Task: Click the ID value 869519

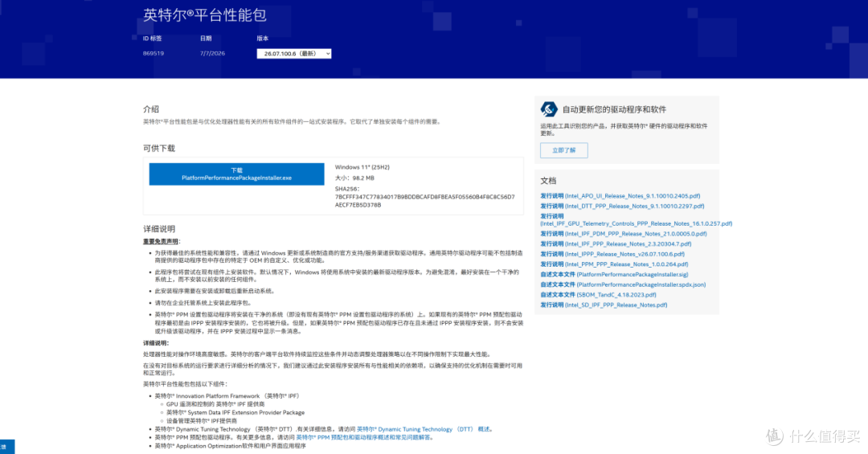Action: point(154,54)
